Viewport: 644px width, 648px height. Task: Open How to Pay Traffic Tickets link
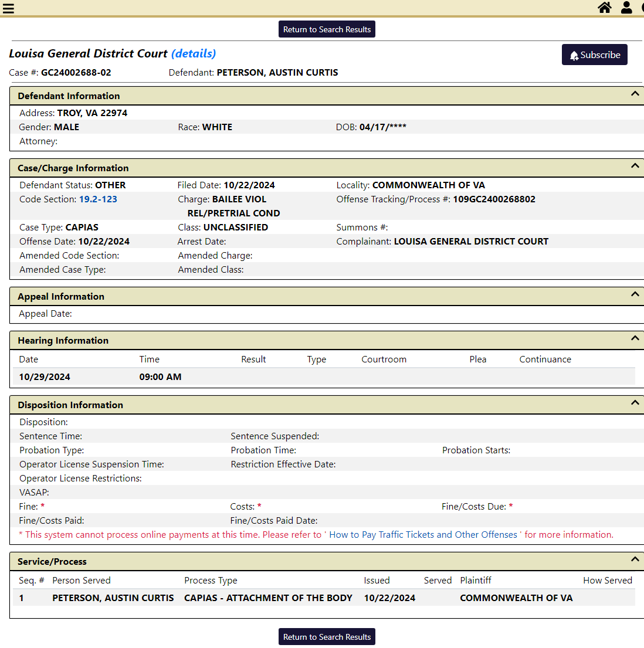(423, 535)
